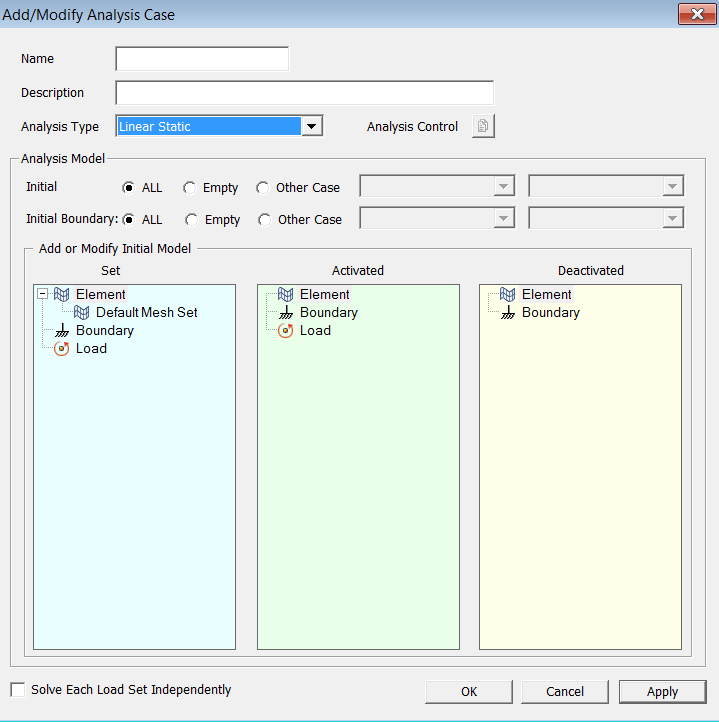Click Boundary icon in the Set panel
Viewport: 719px width, 722px height.
[63, 331]
